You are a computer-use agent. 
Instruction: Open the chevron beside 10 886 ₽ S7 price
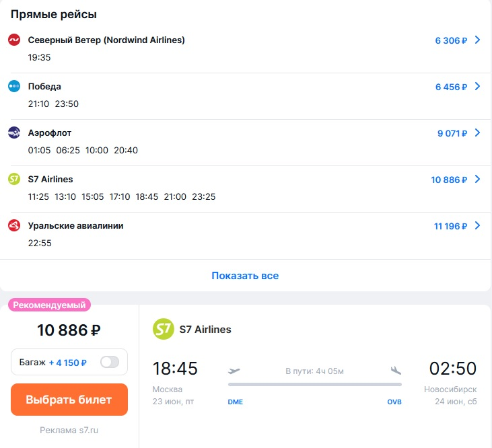click(x=478, y=179)
